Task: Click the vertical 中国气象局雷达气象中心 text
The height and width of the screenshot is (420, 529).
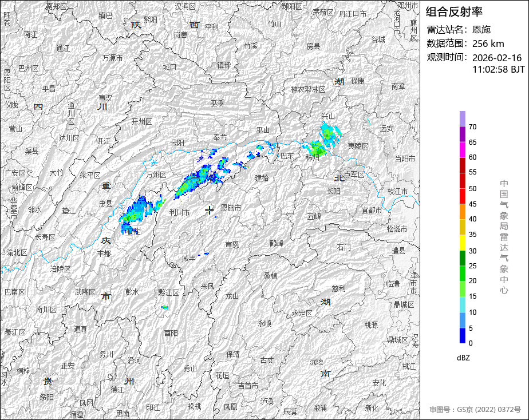Action: coord(504,237)
